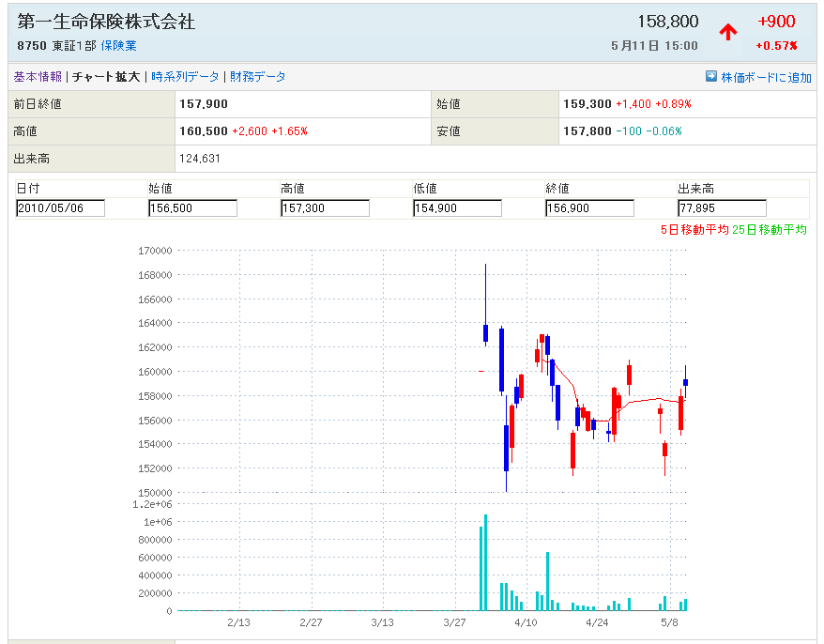Switch to the 時系列データ tab
The width and height of the screenshot is (824, 644).
[185, 77]
